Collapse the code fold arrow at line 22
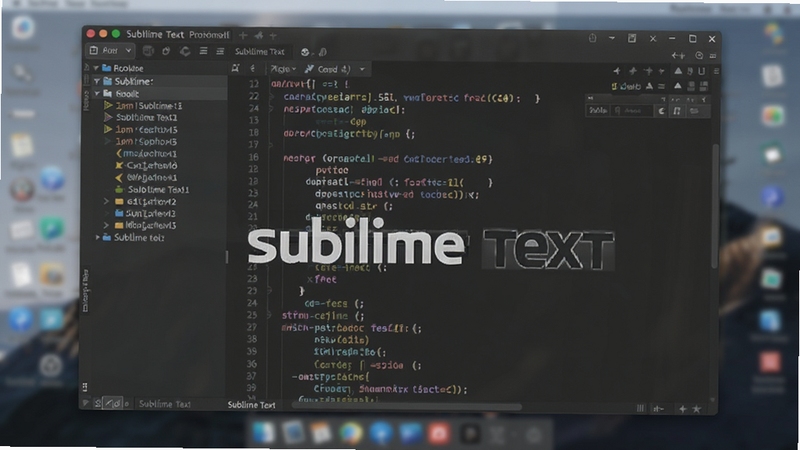This screenshot has width=800, height=450. 272,96
